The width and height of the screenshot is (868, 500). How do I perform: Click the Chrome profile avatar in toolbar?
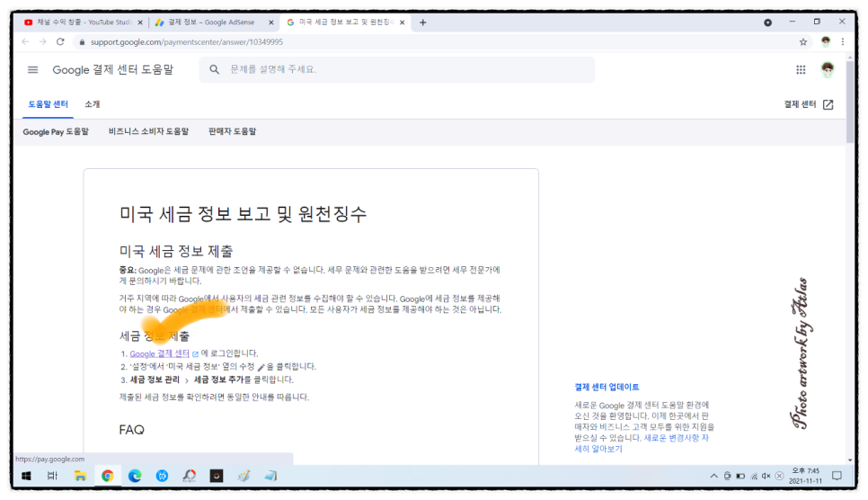tap(826, 41)
